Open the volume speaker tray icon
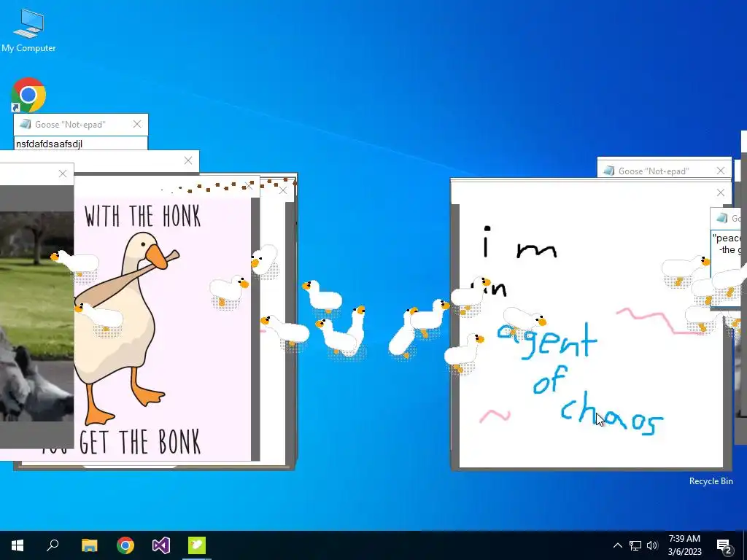The width and height of the screenshot is (747, 560). tap(652, 545)
